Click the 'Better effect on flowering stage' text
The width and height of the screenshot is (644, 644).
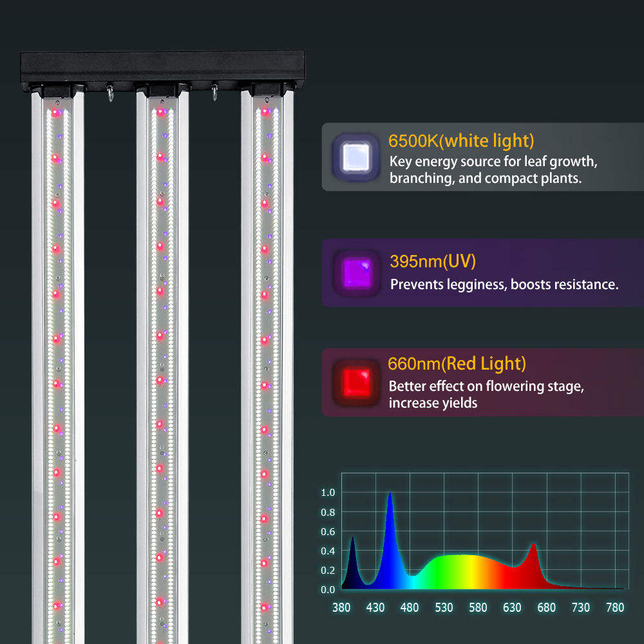point(486,387)
